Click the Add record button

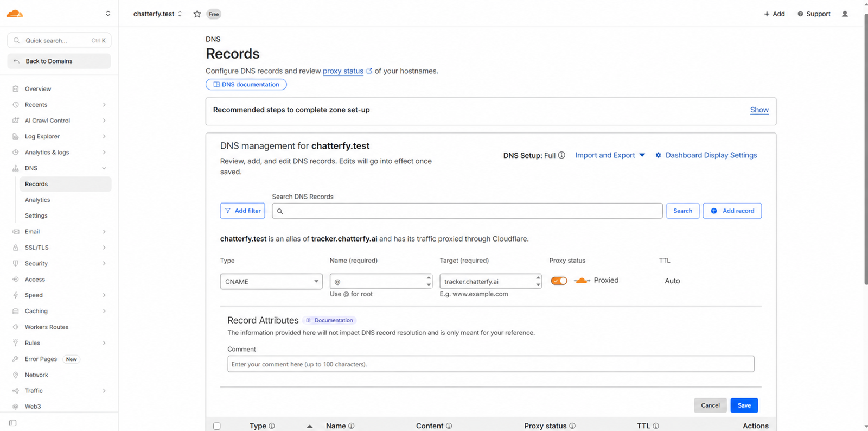732,211
